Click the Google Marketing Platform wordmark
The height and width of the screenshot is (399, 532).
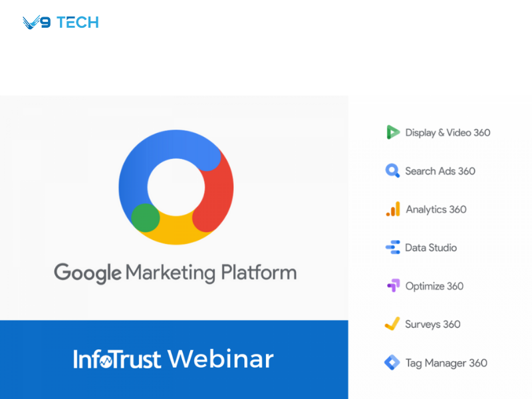(175, 273)
